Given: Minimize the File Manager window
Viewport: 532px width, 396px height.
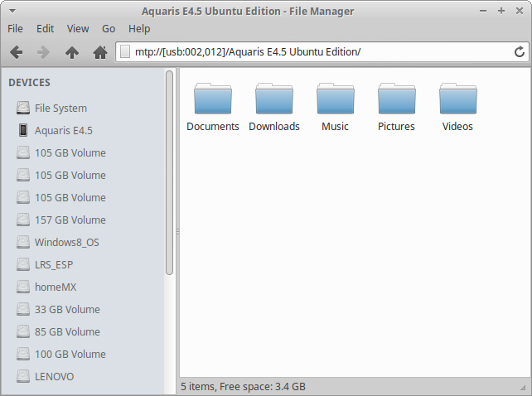Looking at the screenshot, I should pyautogui.click(x=483, y=11).
